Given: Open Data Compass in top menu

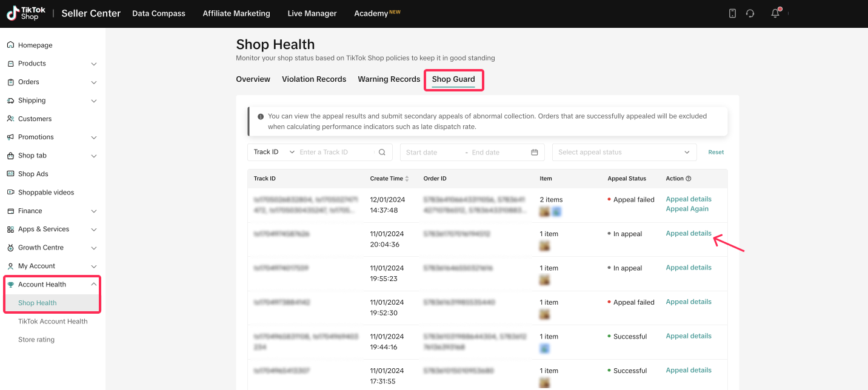Looking at the screenshot, I should [159, 13].
